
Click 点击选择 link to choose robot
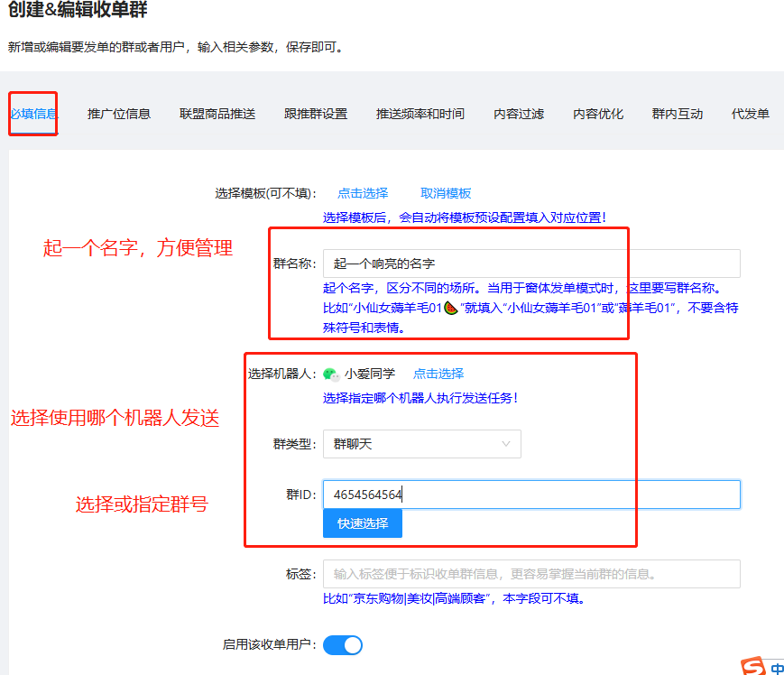pyautogui.click(x=438, y=374)
